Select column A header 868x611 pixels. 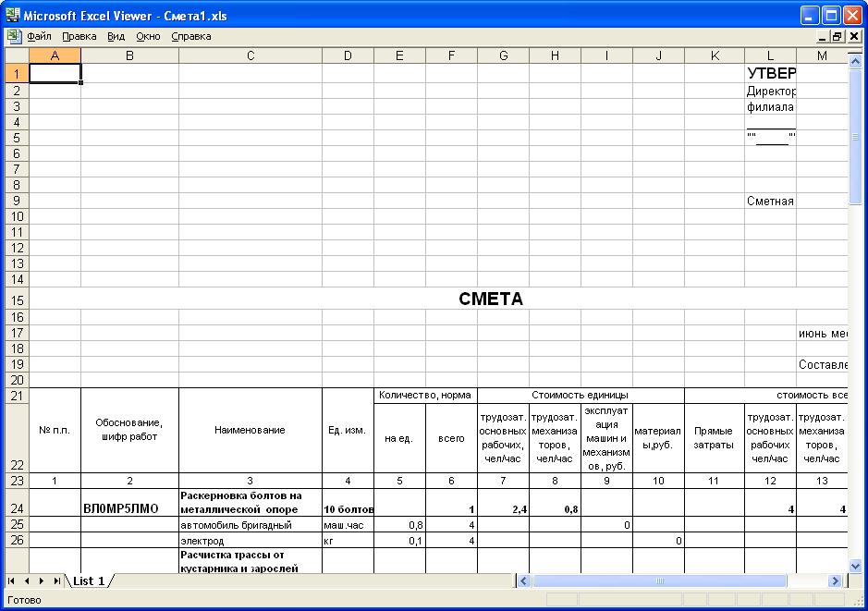pos(55,55)
